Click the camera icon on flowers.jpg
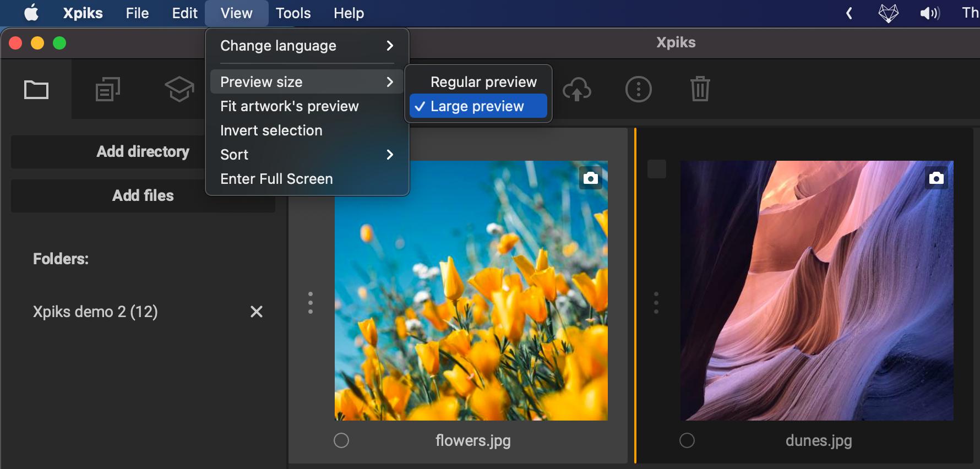The width and height of the screenshot is (980, 469). click(x=591, y=178)
